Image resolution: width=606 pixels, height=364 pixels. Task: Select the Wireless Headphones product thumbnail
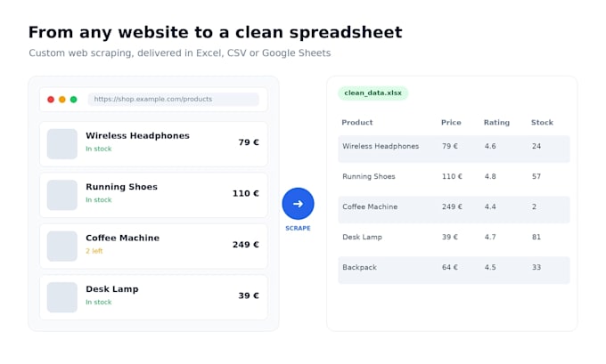tap(61, 144)
